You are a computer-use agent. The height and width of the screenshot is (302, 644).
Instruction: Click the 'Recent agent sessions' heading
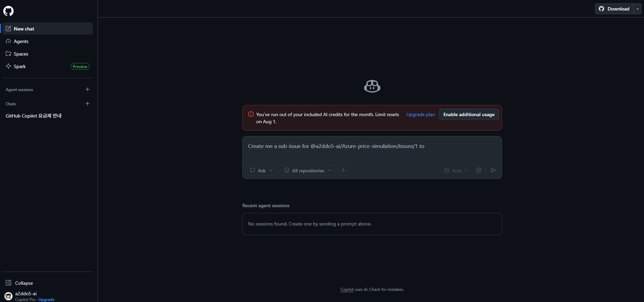pos(266,206)
